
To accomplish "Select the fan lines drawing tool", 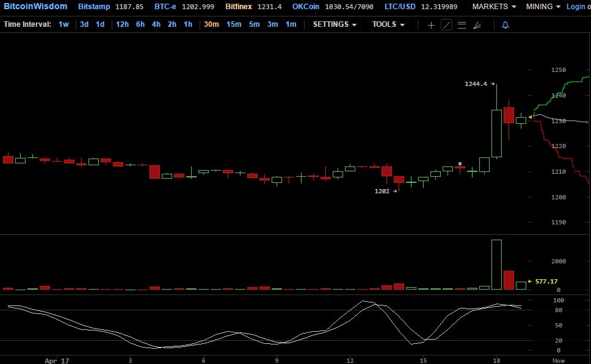I will 477,25.
